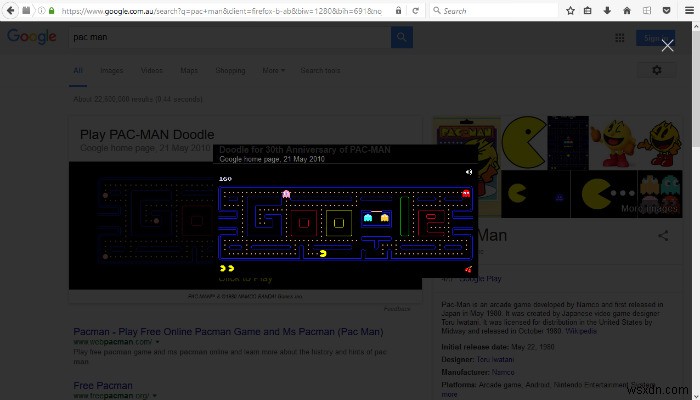Click the Google logo

point(32,37)
